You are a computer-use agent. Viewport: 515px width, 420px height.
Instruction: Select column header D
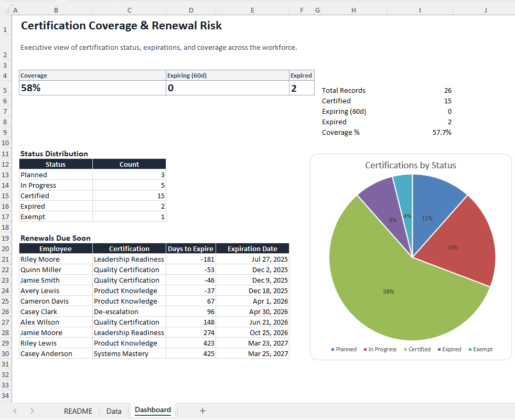pyautogui.click(x=191, y=9)
